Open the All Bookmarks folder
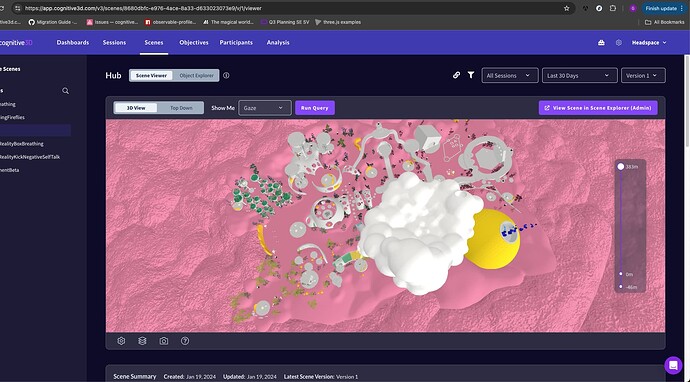The height and width of the screenshot is (382, 690). click(x=664, y=22)
